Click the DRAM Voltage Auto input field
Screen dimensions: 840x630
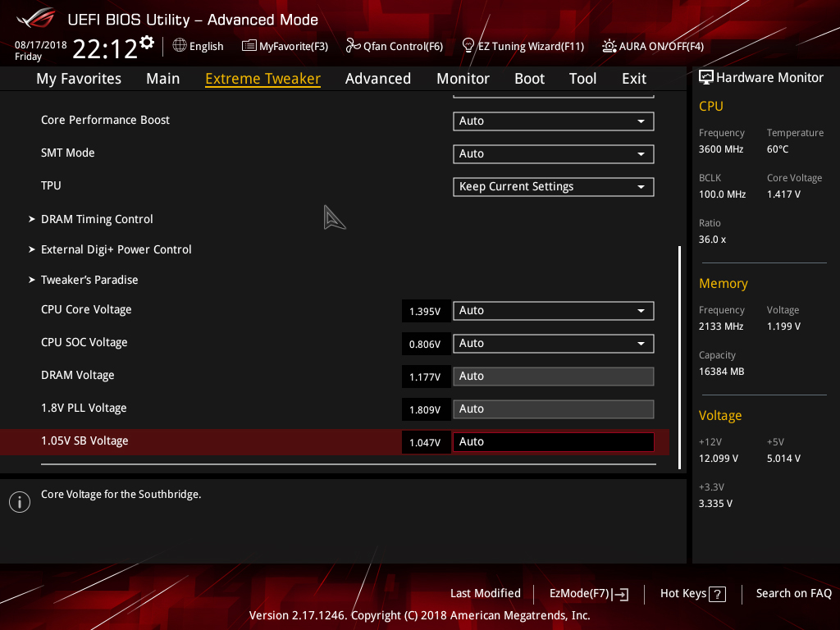(554, 376)
